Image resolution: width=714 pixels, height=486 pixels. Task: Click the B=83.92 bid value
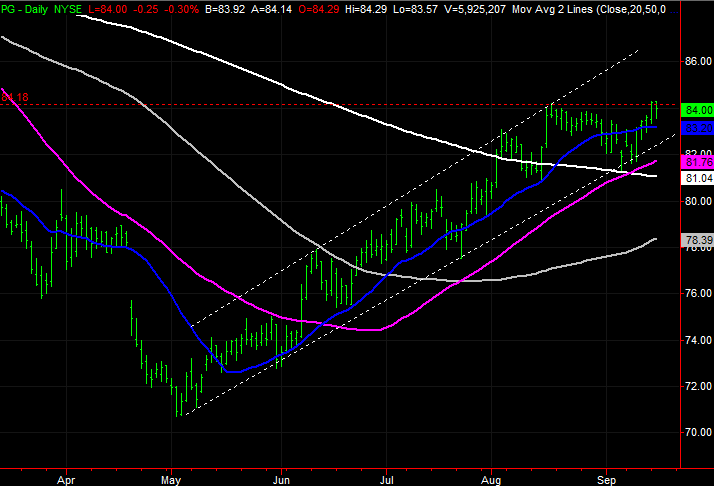coord(225,9)
